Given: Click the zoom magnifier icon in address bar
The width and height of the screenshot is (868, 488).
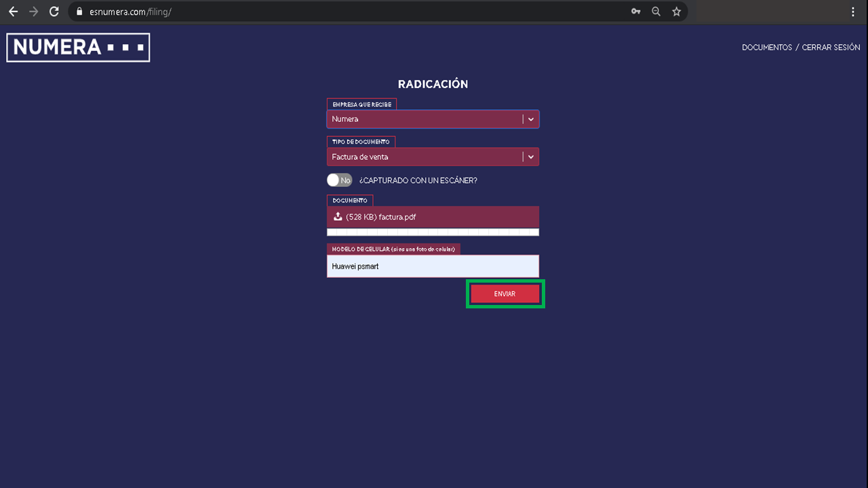Looking at the screenshot, I should click(x=656, y=12).
